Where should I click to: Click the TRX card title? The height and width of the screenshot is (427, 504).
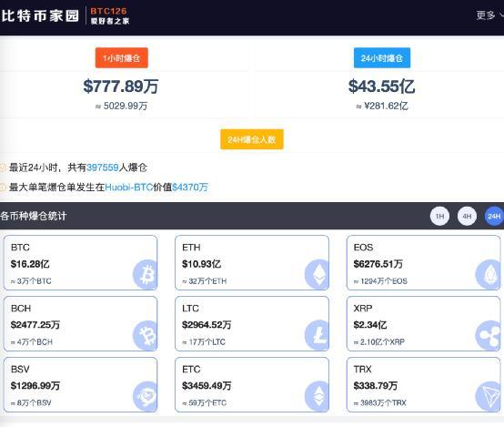363,369
